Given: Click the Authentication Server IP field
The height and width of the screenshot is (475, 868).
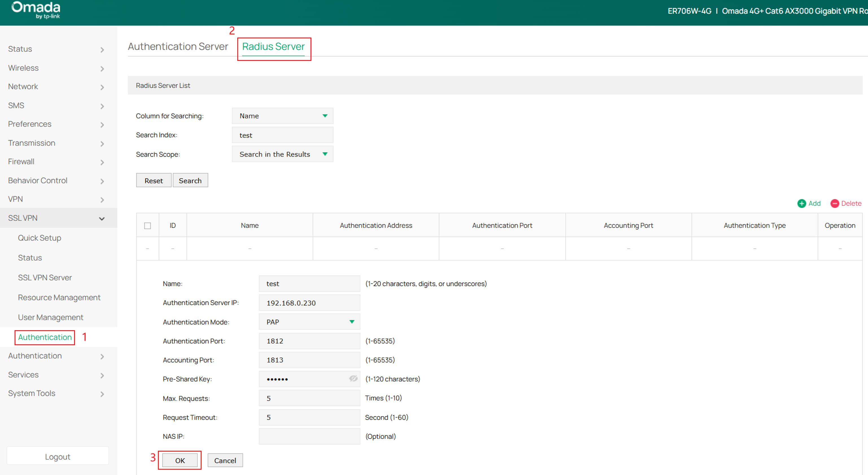Looking at the screenshot, I should pyautogui.click(x=309, y=303).
